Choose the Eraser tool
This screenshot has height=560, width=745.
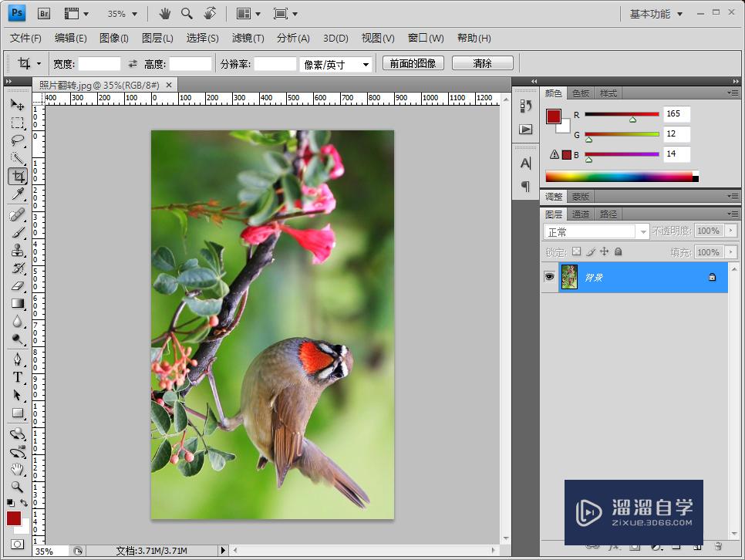tap(17, 286)
